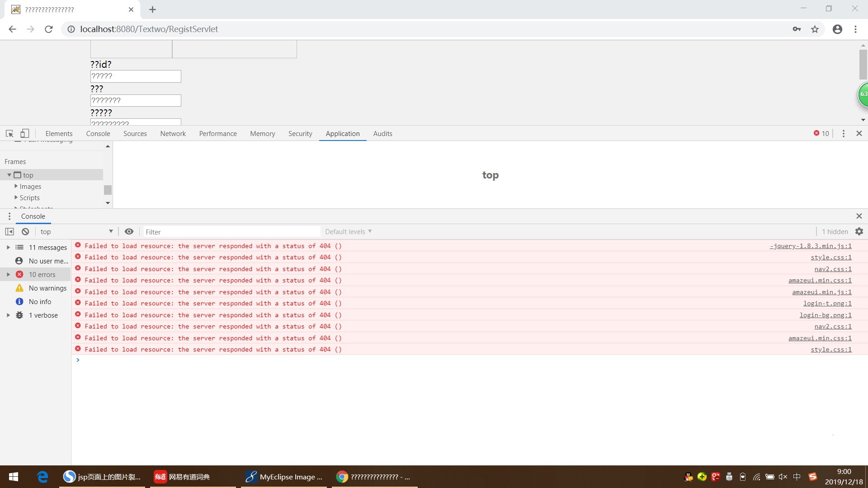Open the saved passwords key icon
Screen dimensions: 868x488
(797, 29)
